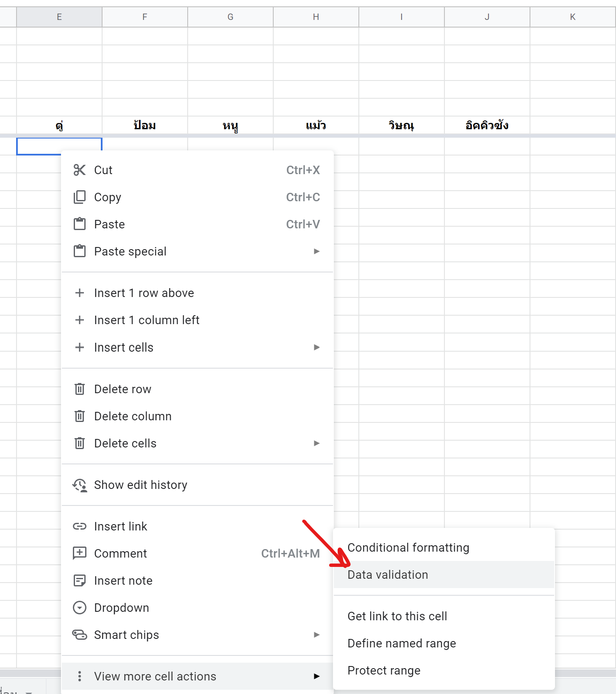Click the Paste clipboard icon

pos(80,224)
